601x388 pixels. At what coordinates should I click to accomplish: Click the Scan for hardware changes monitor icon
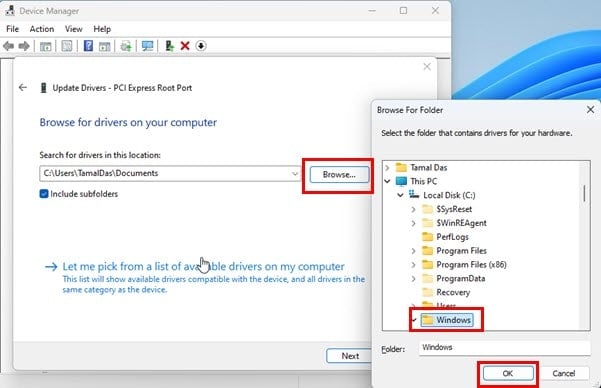coord(147,46)
